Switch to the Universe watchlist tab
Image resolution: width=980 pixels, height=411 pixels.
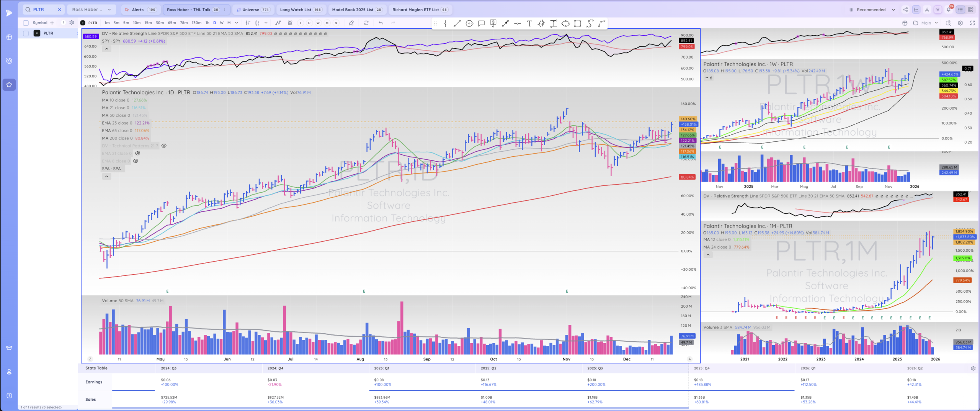point(253,10)
